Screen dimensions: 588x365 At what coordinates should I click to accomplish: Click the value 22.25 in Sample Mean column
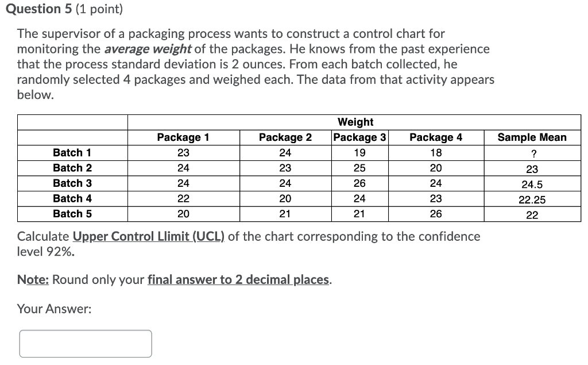tap(532, 199)
